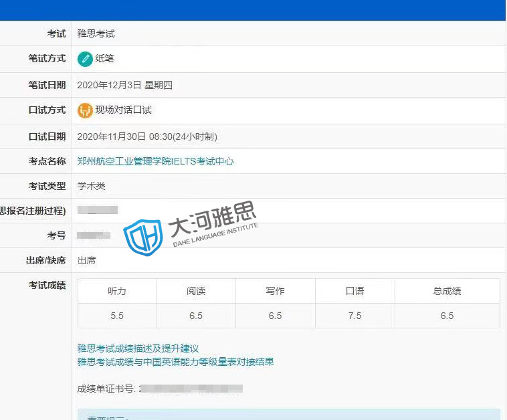507x420 pixels.
Task: Select the 纸笔 test mode text
Action: pyautogui.click(x=105, y=59)
